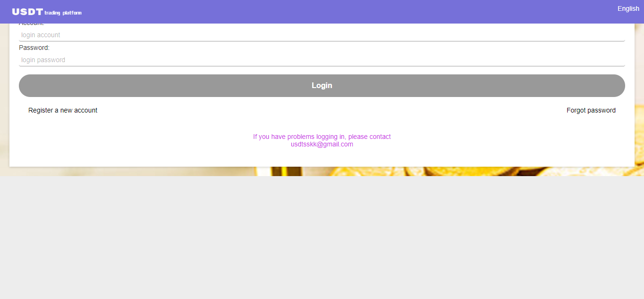
Task: Click the trading platform tagline text
Action: (x=63, y=13)
